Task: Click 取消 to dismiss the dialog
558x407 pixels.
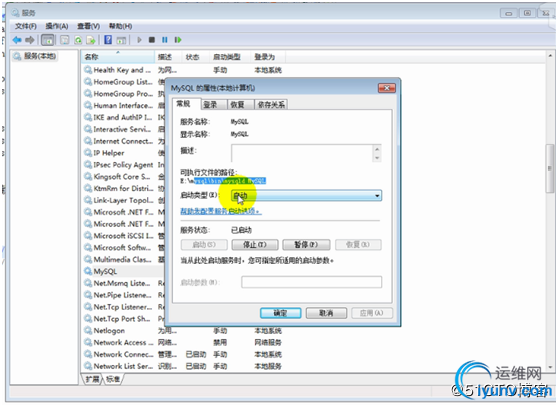Action: [x=326, y=313]
